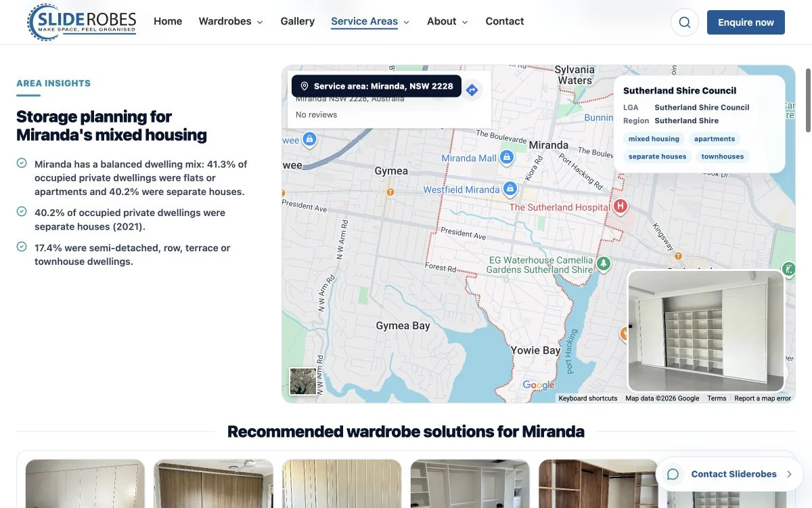This screenshot has height=508, width=812.
Task: Click the Service Areas nav label
Action: coord(364,22)
